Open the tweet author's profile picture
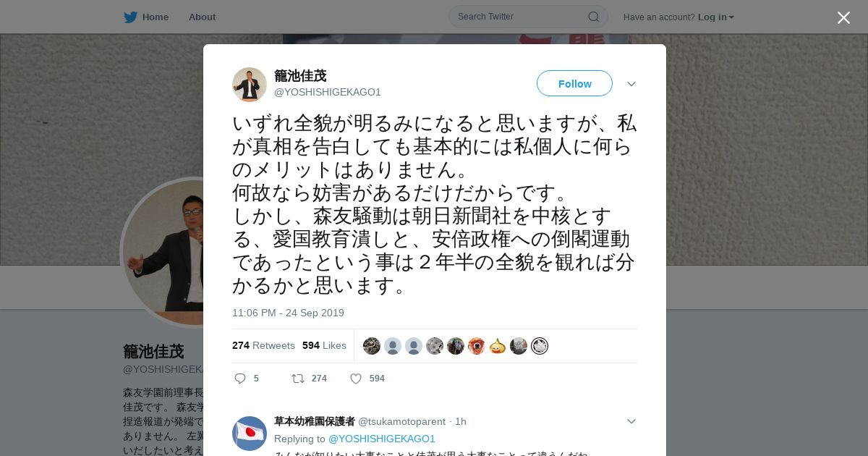Screen dimensions: 868x456 (x=250, y=85)
